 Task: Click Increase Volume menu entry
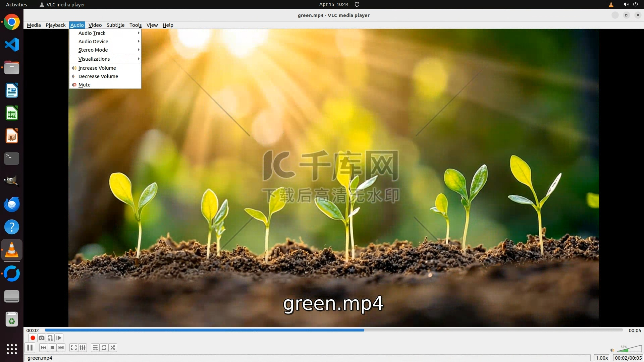[x=97, y=68]
